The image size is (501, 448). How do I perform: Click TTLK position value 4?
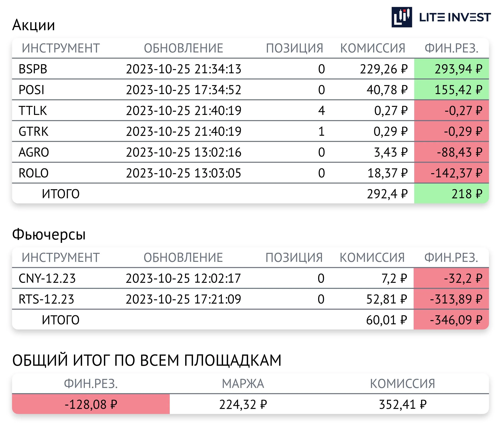[x=321, y=110]
